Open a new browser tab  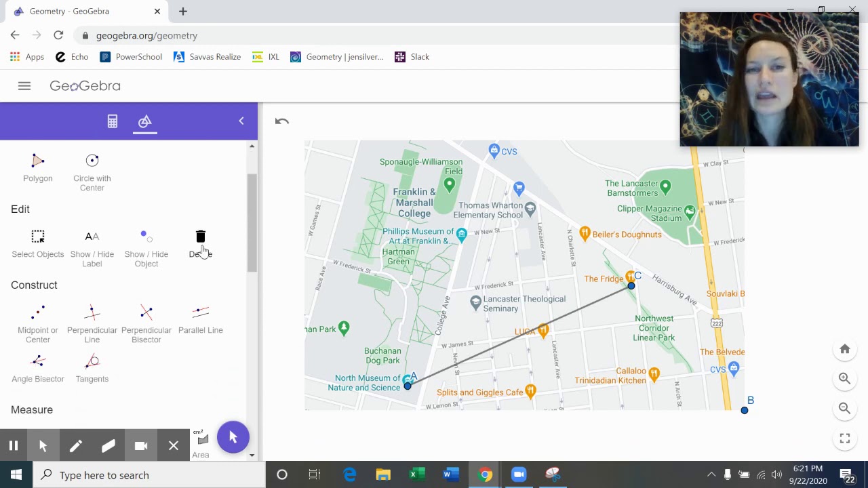coord(183,12)
